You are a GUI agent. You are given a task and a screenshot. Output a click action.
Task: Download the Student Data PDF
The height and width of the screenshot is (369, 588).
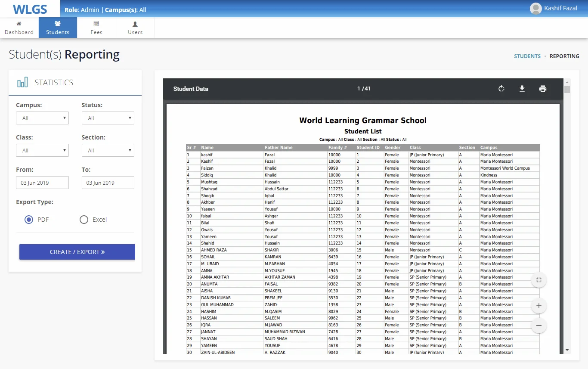pyautogui.click(x=522, y=89)
